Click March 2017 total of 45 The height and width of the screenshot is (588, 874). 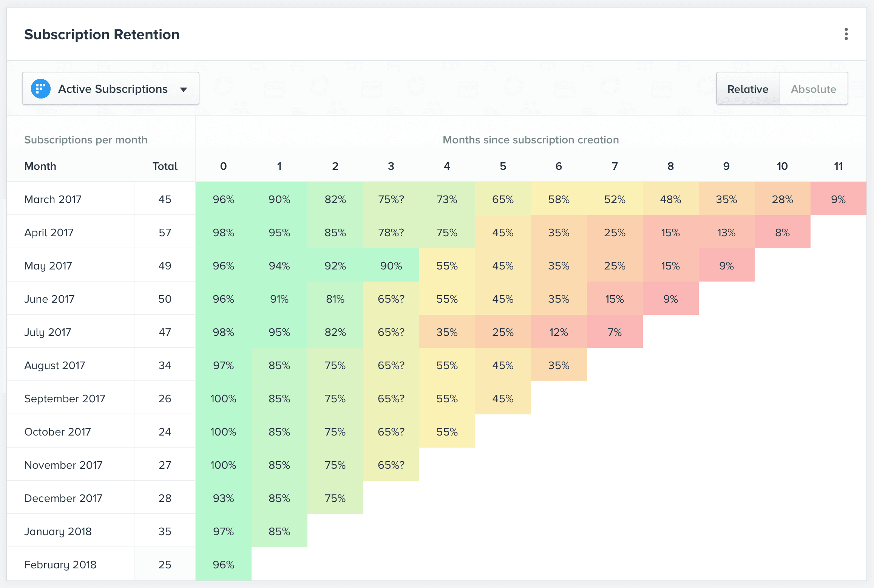point(165,199)
